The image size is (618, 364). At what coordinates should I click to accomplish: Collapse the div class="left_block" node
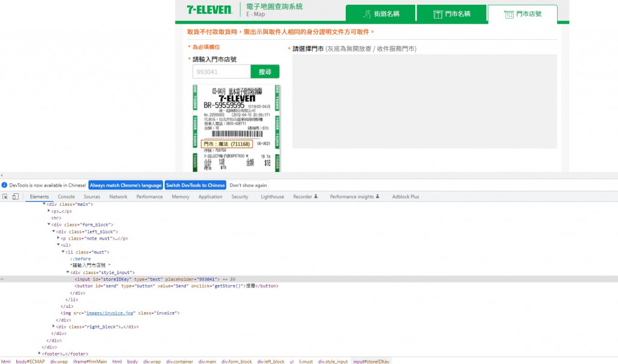(x=54, y=231)
